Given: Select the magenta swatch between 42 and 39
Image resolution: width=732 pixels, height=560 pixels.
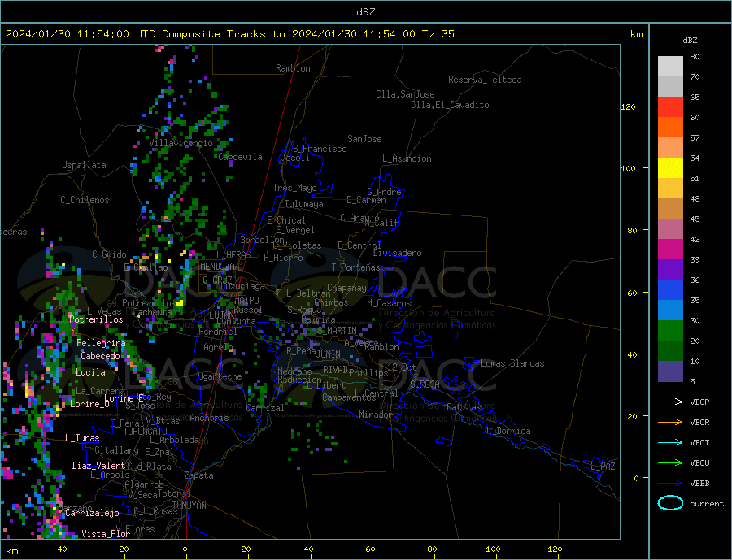Looking at the screenshot, I should (670, 250).
